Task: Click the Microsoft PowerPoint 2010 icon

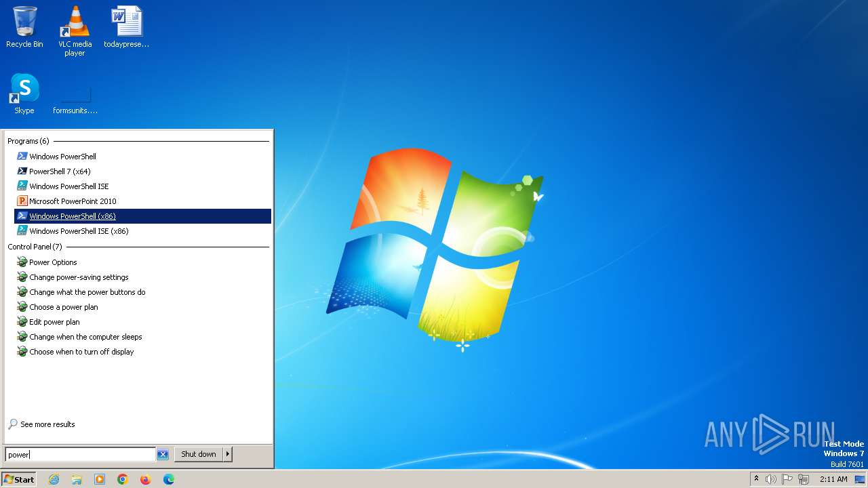Action: 22,201
